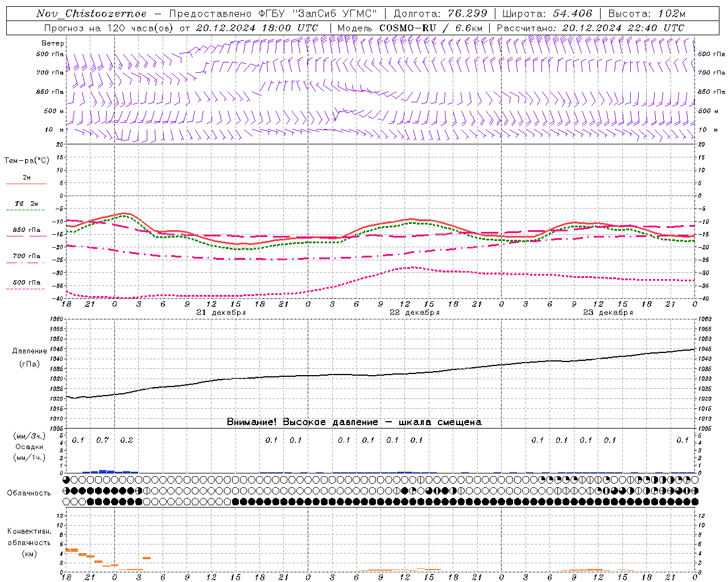Click "Рассчитано: 20.12.2024 22:40 UTC" text
The image size is (728, 582).
point(590,28)
